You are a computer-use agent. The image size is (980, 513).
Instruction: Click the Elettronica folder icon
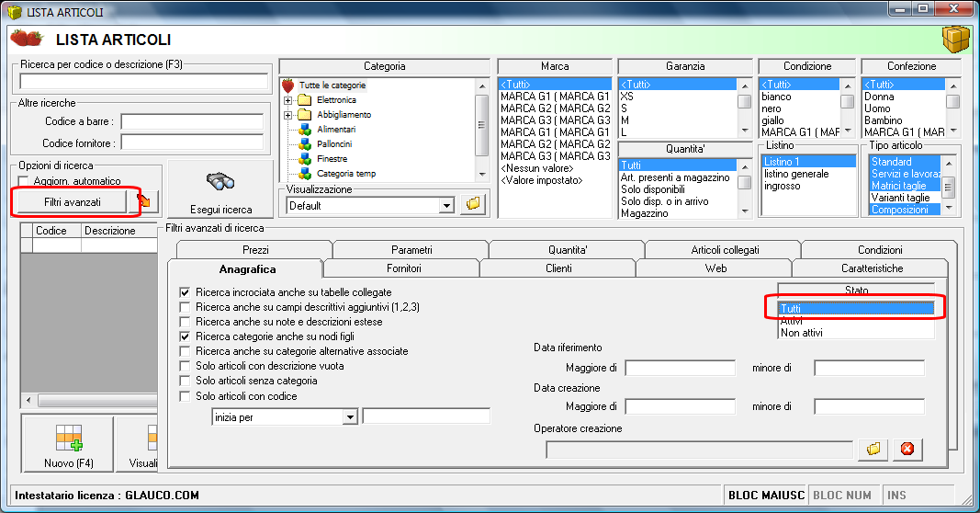(x=304, y=100)
